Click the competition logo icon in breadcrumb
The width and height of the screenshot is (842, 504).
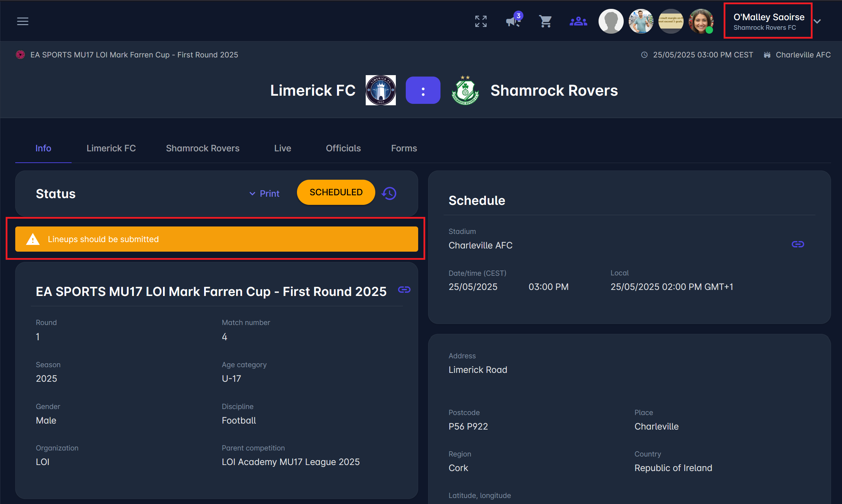pos(21,55)
